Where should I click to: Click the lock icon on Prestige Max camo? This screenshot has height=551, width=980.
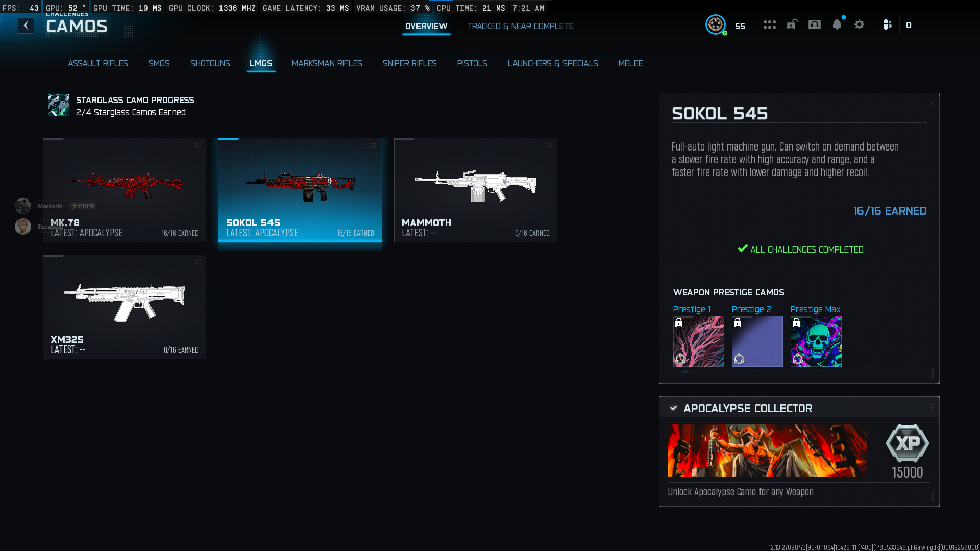pos(796,322)
